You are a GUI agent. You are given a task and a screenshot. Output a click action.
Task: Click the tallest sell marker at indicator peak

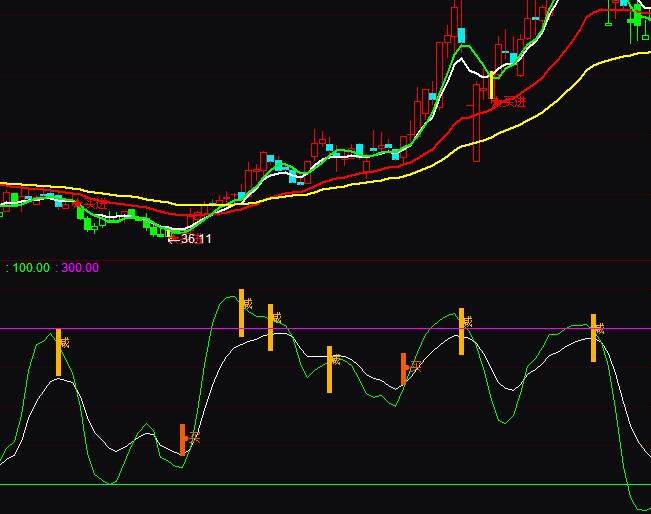click(241, 313)
